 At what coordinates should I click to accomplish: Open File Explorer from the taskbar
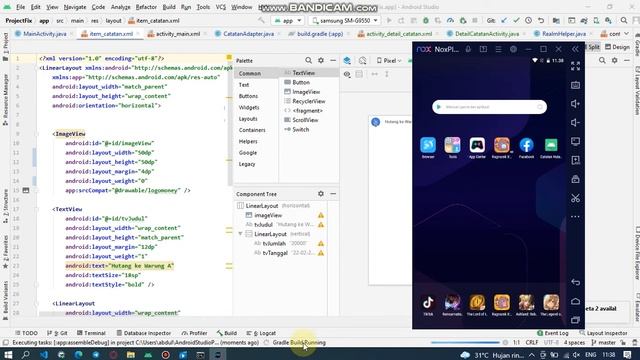pyautogui.click(x=131, y=355)
